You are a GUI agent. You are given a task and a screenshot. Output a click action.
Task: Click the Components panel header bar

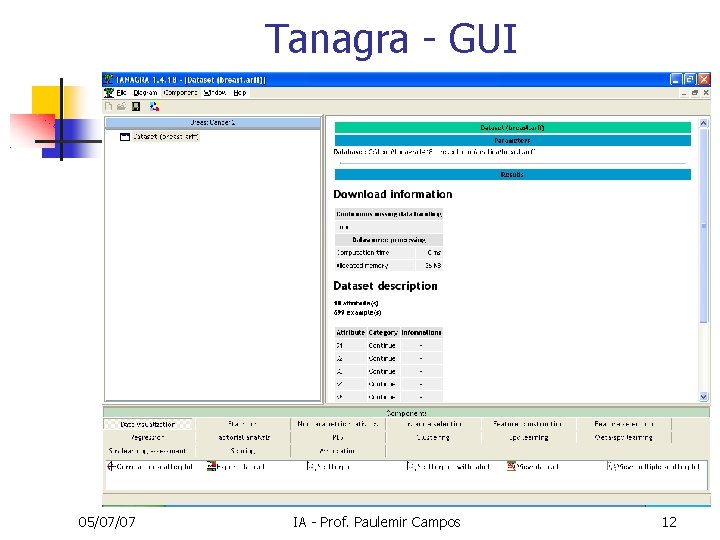(406, 413)
